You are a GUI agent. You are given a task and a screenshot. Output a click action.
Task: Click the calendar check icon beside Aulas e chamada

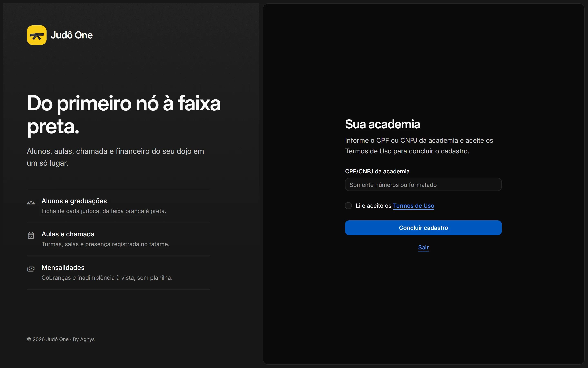pos(31,236)
